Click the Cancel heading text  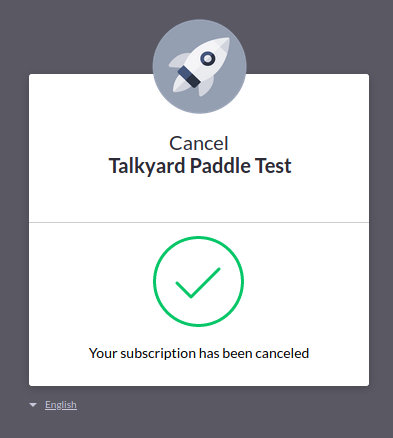point(199,143)
